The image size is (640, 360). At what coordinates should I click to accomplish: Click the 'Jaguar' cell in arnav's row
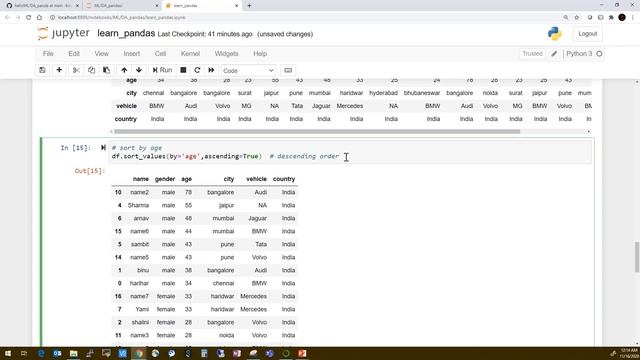(257, 218)
